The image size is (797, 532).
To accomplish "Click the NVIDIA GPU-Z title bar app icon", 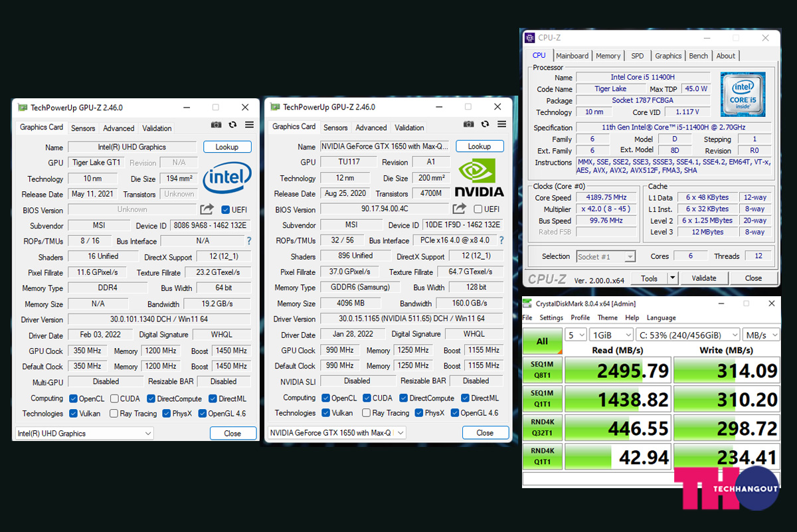I will coord(275,107).
